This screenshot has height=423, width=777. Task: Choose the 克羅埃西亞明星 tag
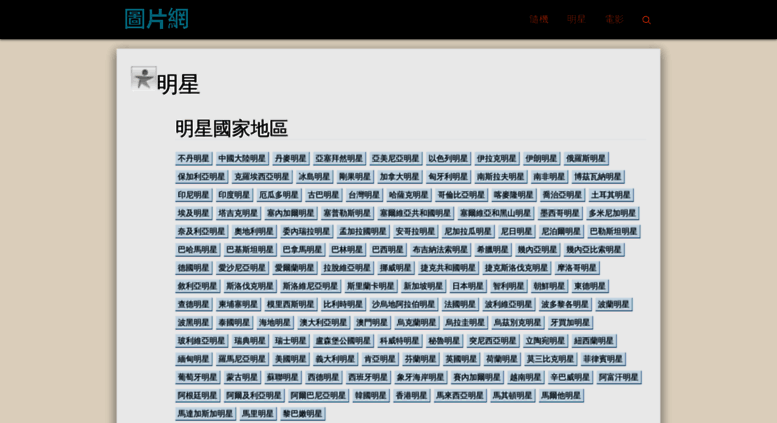point(262,177)
